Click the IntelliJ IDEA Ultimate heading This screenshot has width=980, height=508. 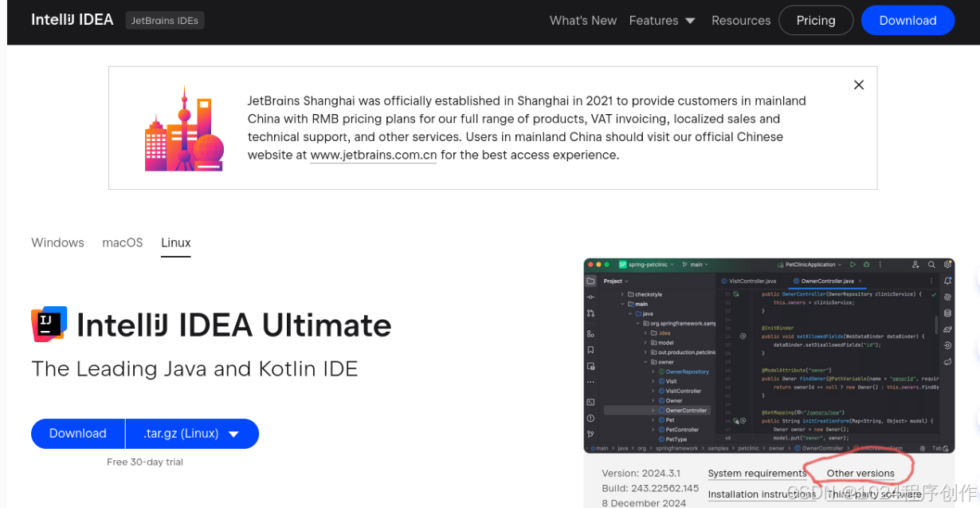coord(234,325)
